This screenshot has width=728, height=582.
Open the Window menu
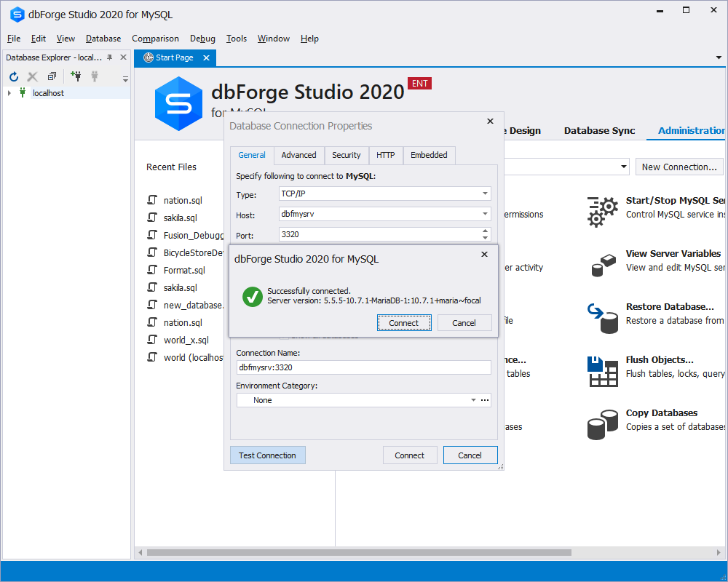pos(274,39)
